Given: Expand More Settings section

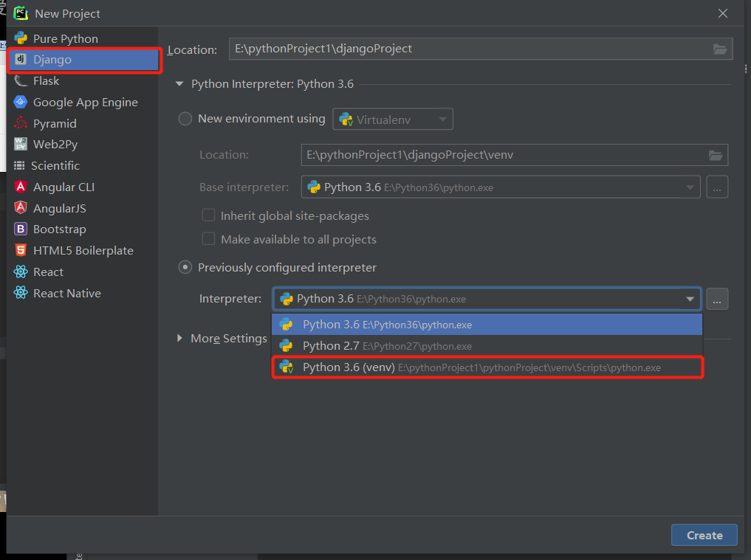Looking at the screenshot, I should pos(179,338).
